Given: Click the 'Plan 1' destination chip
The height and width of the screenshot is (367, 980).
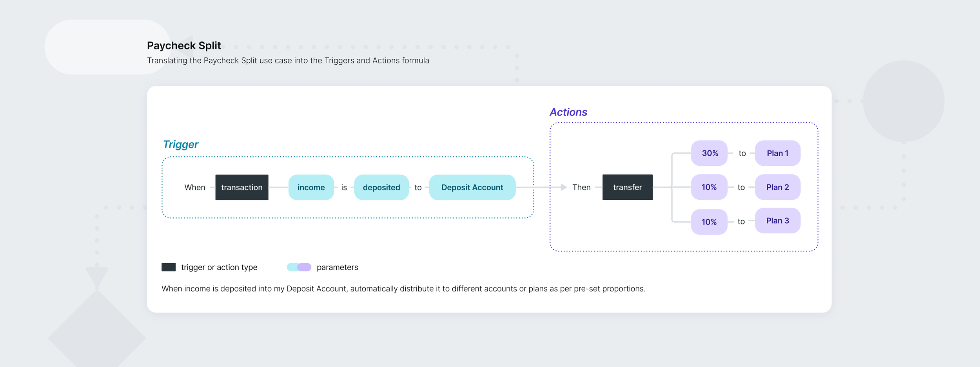Looking at the screenshot, I should [x=778, y=153].
